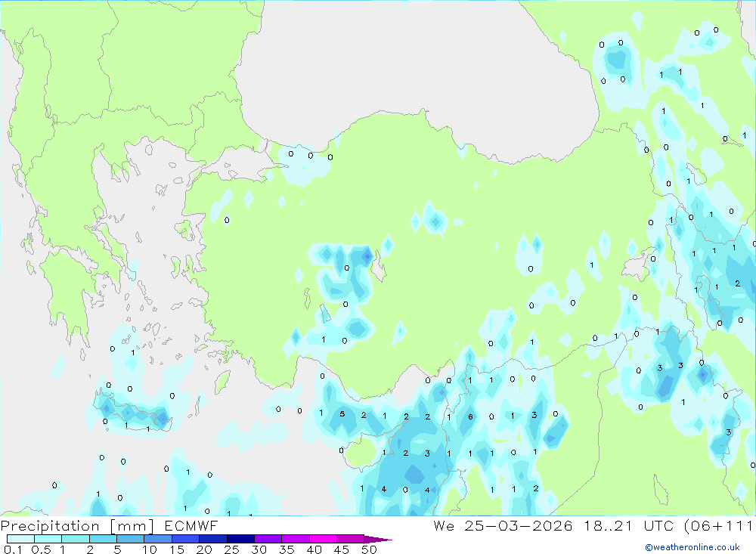The image size is (756, 554).
Task: Click the legend value "20"
Action: 204,549
